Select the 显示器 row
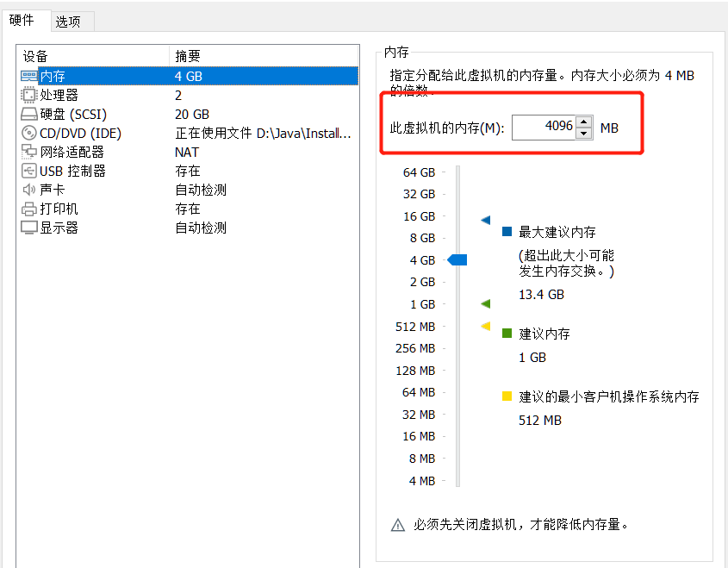728x568 pixels. click(189, 228)
